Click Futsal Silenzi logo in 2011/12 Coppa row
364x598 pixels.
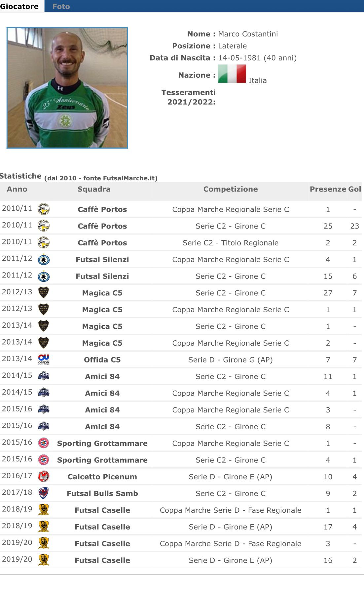pyautogui.click(x=44, y=259)
